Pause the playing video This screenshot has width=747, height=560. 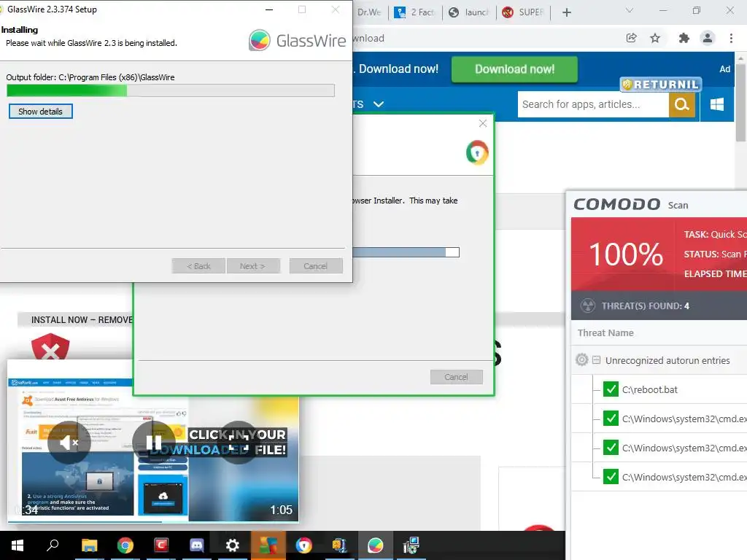point(153,443)
